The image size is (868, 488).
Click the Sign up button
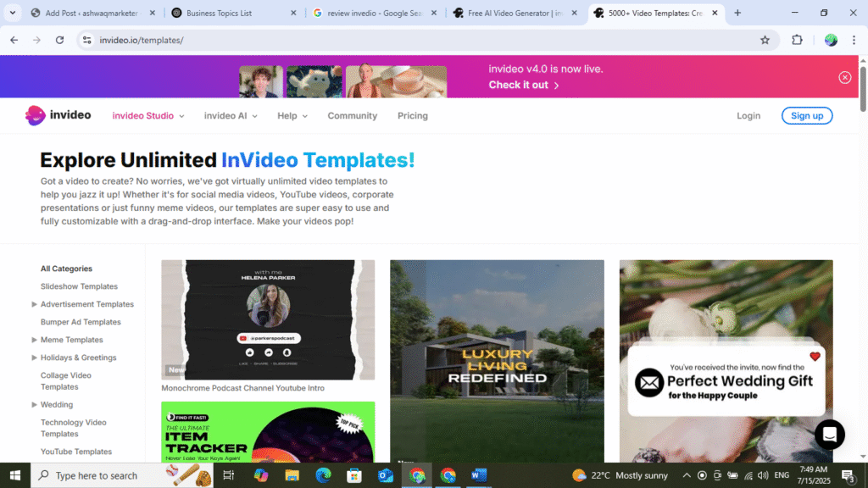click(806, 116)
